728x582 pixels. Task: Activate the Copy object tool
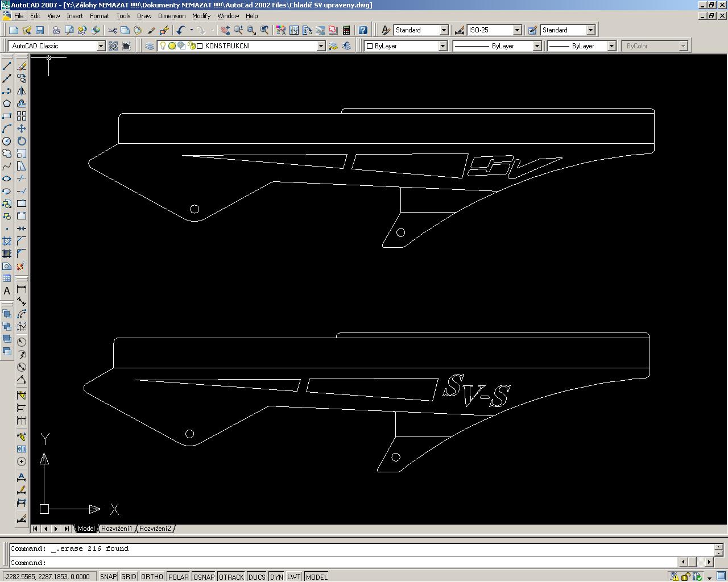coord(22,78)
